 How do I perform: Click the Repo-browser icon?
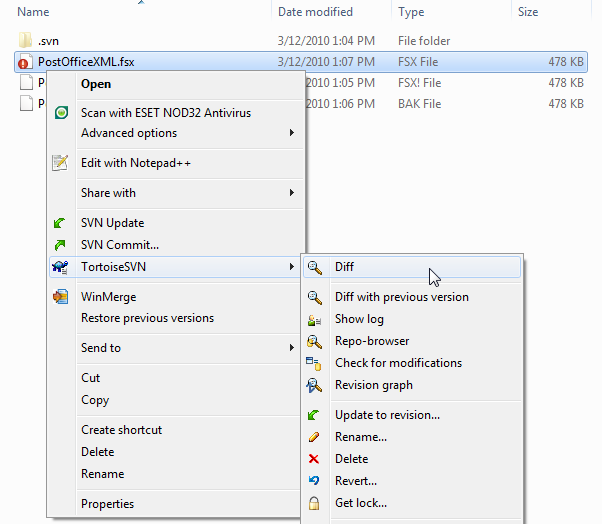click(x=315, y=341)
